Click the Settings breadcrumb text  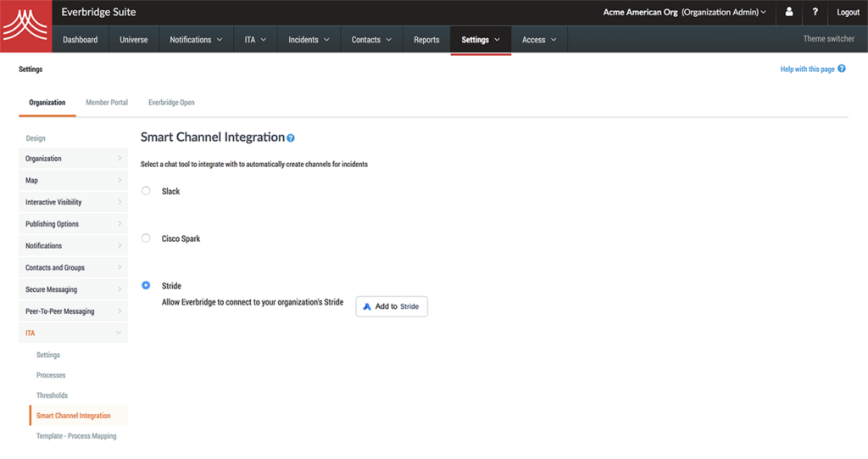[x=31, y=70]
